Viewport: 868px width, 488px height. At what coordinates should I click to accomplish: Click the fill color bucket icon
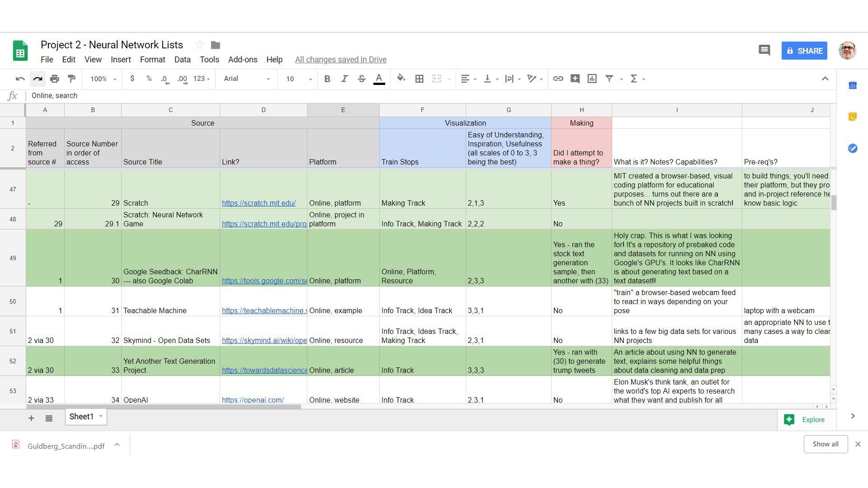pyautogui.click(x=401, y=79)
